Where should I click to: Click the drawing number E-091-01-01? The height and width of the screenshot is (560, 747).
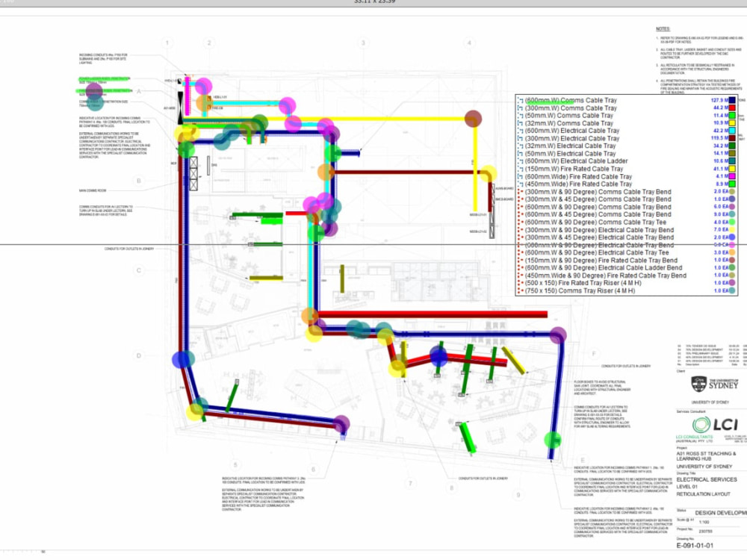tap(695, 547)
